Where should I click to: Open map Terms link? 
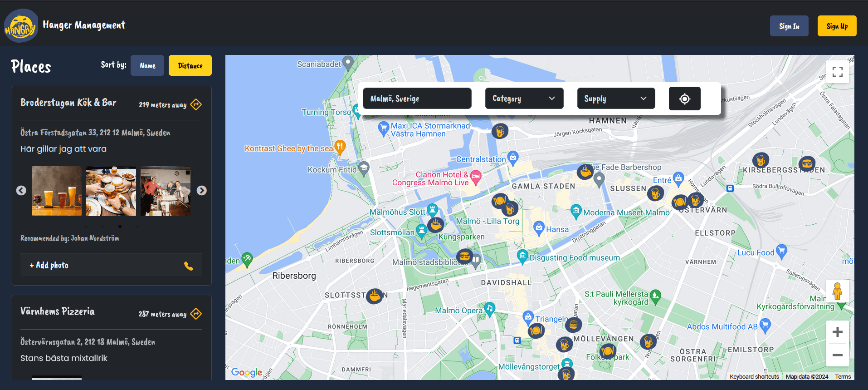(x=843, y=377)
